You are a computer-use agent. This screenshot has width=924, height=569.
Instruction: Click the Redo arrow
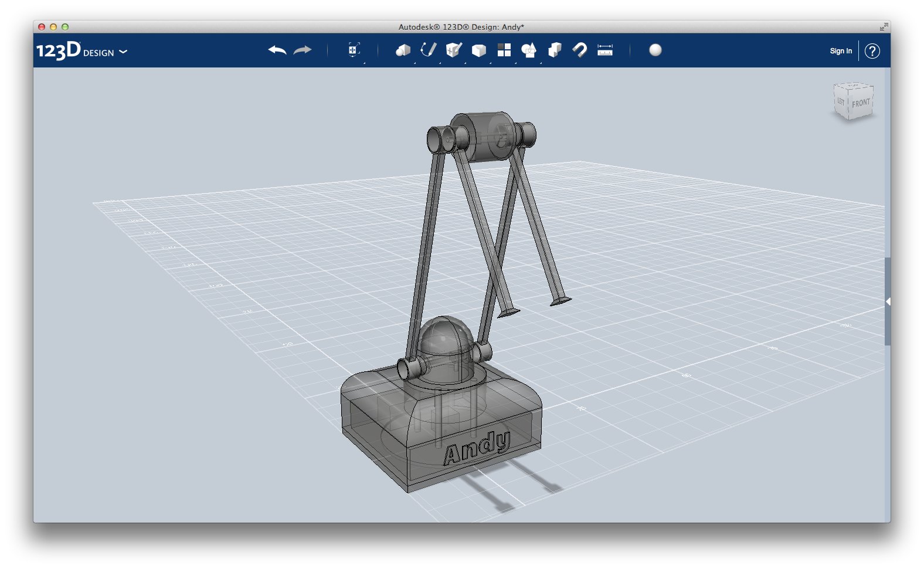303,50
